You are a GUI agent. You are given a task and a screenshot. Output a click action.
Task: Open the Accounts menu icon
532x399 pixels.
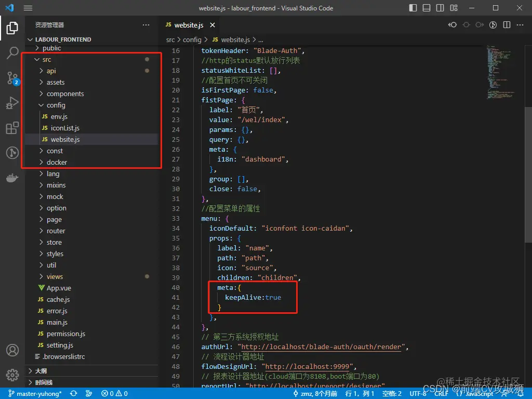click(12, 350)
